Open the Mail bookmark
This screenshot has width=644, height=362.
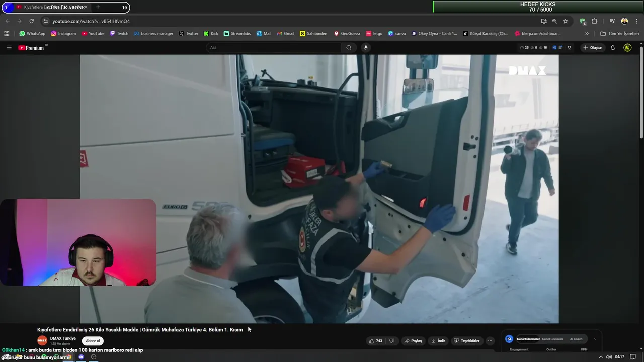tap(264, 34)
